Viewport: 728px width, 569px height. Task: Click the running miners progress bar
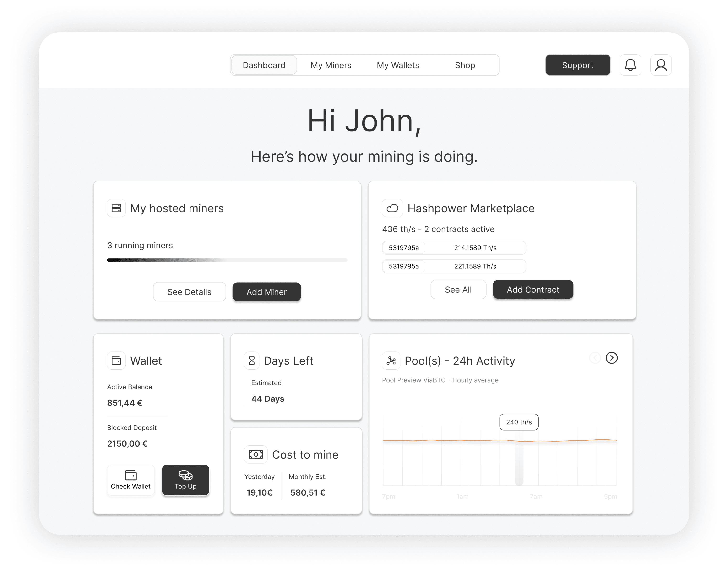pos(227,260)
